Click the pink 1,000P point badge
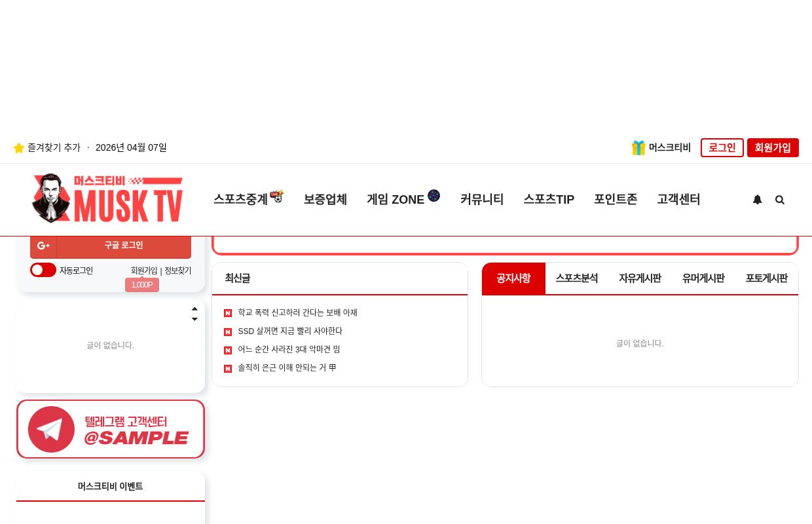Image resolution: width=812 pixels, height=524 pixels. tap(141, 285)
